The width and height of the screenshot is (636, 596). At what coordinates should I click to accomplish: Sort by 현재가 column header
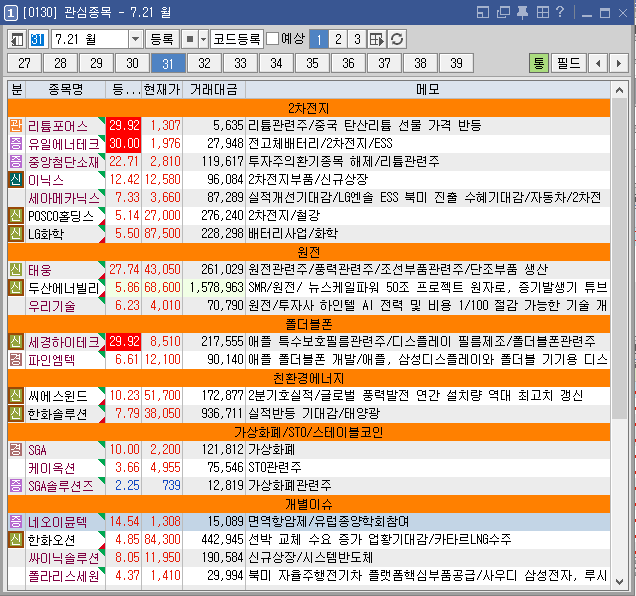(x=162, y=89)
